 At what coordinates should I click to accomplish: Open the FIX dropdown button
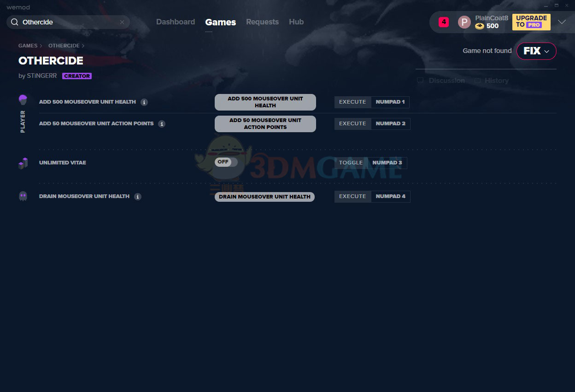pyautogui.click(x=536, y=51)
